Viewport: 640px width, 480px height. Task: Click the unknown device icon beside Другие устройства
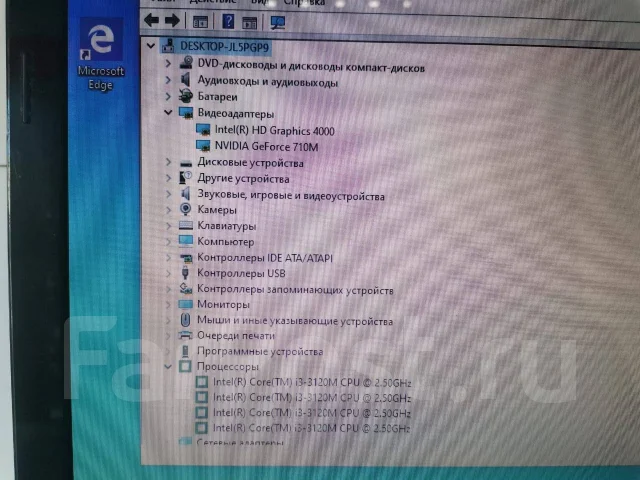click(186, 178)
